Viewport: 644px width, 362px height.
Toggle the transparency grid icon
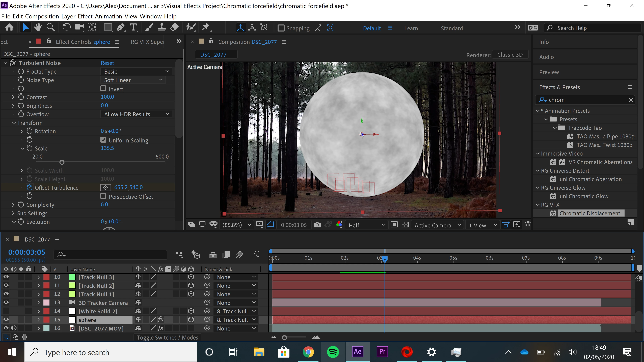(x=405, y=225)
